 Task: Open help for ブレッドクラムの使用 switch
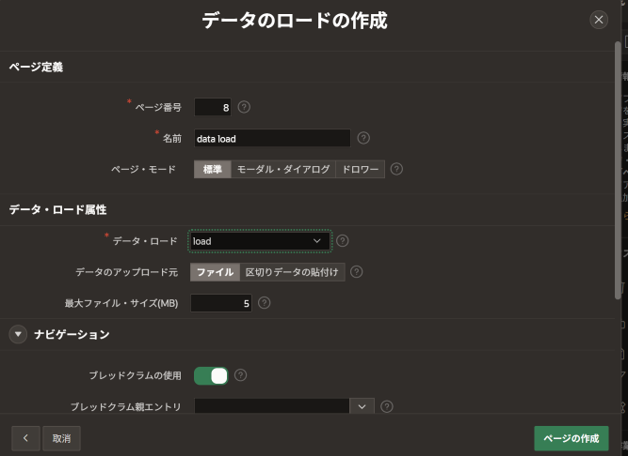coord(240,375)
